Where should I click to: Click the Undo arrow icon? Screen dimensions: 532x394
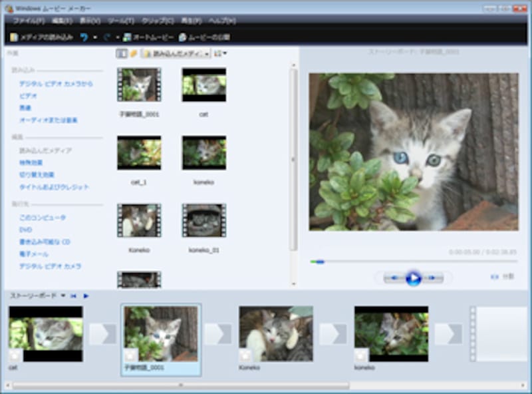point(84,37)
